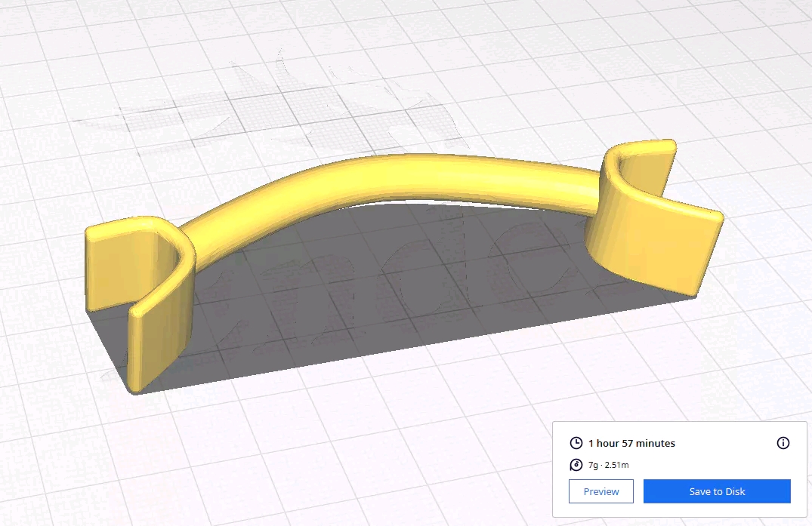Click the '7g · 2.51m' material usage text

point(609,465)
